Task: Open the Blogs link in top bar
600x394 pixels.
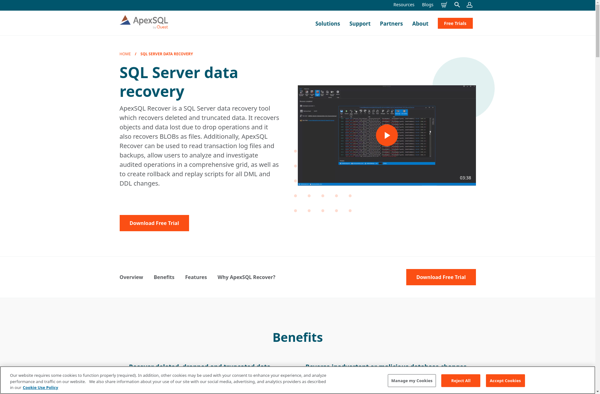Action: click(x=427, y=5)
